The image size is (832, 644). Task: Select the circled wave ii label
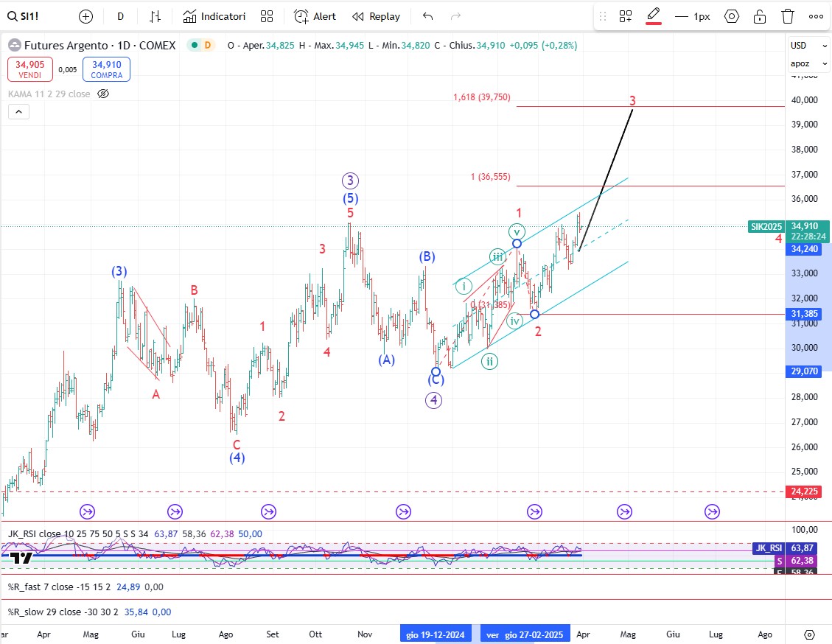[489, 362]
